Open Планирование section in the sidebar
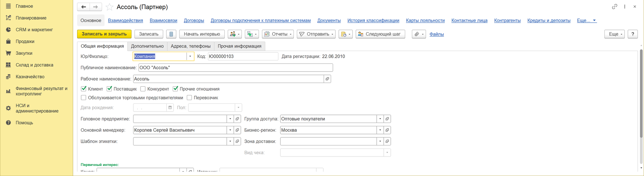This screenshot has width=644, height=176. pyautogui.click(x=31, y=18)
